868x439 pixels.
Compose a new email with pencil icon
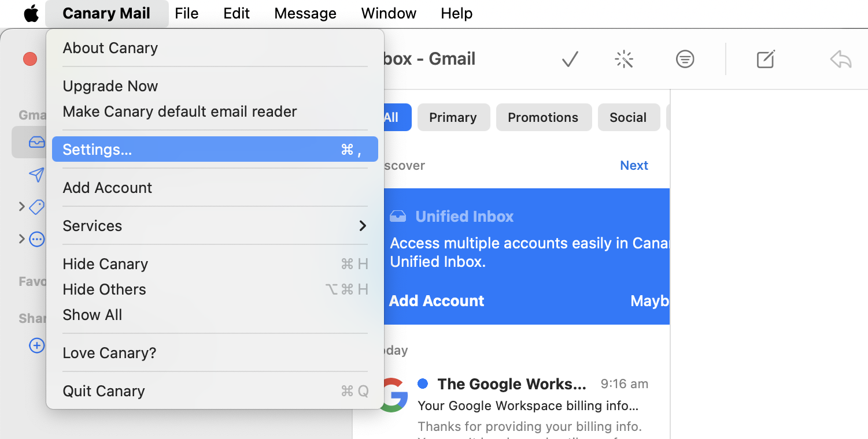(x=766, y=59)
